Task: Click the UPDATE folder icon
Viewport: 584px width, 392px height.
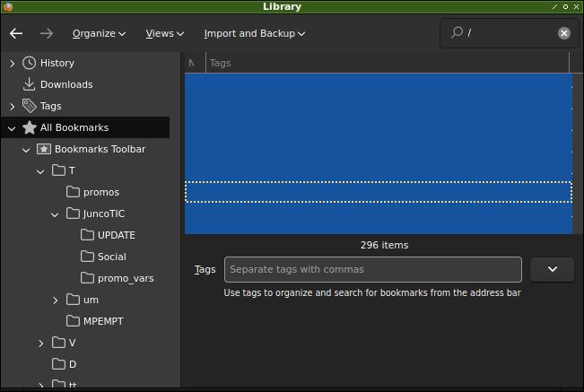Action: click(87, 235)
